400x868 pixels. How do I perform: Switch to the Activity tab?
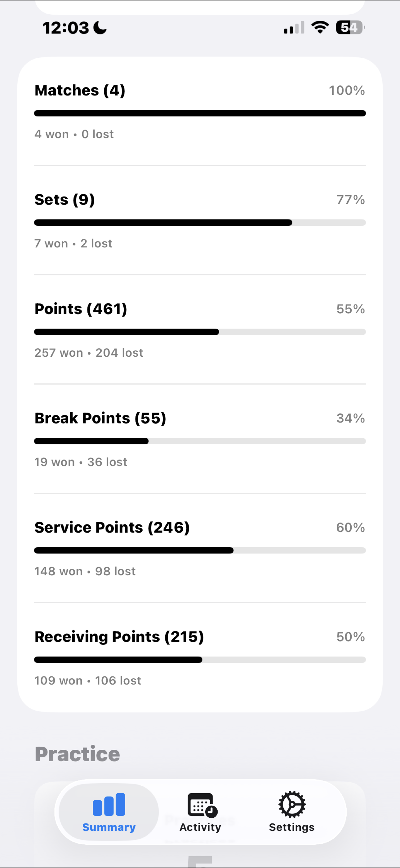[200, 812]
